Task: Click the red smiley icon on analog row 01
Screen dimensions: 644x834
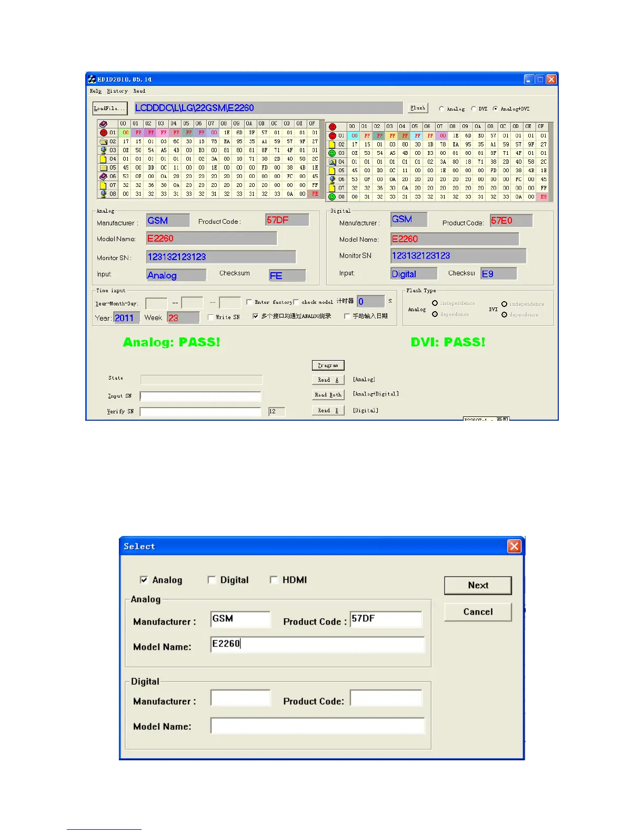Action: coord(103,133)
